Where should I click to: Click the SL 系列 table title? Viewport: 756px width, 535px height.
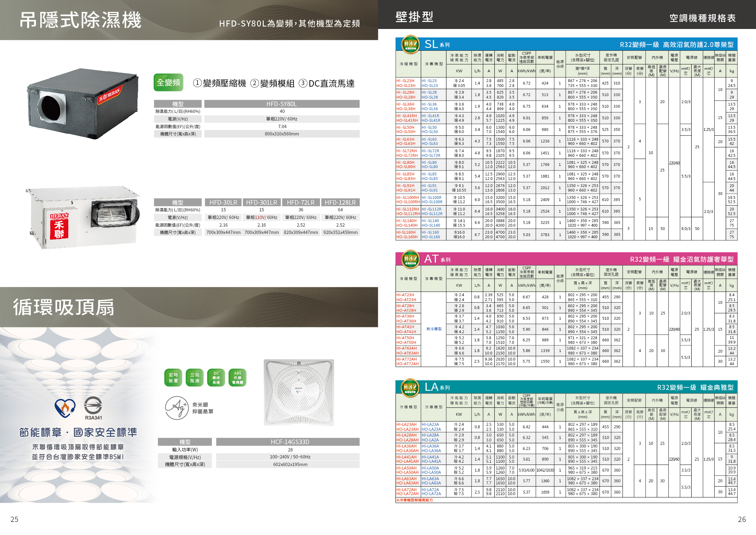click(437, 44)
